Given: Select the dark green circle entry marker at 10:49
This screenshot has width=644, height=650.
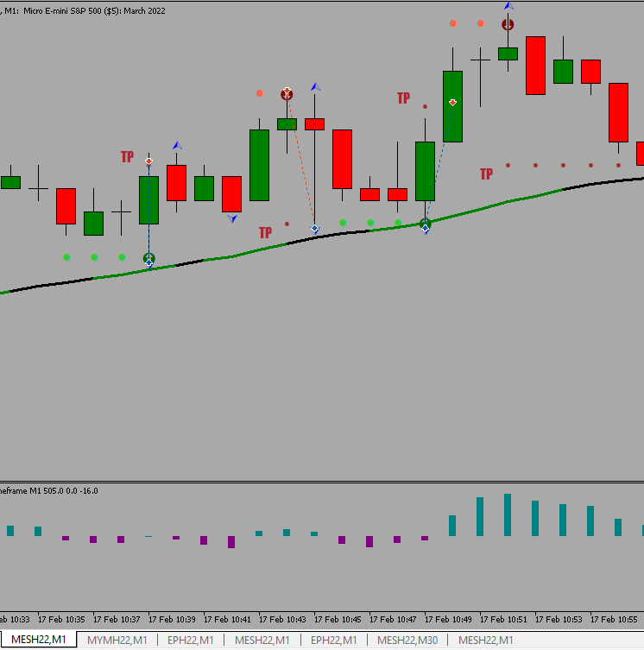Looking at the screenshot, I should [x=425, y=224].
